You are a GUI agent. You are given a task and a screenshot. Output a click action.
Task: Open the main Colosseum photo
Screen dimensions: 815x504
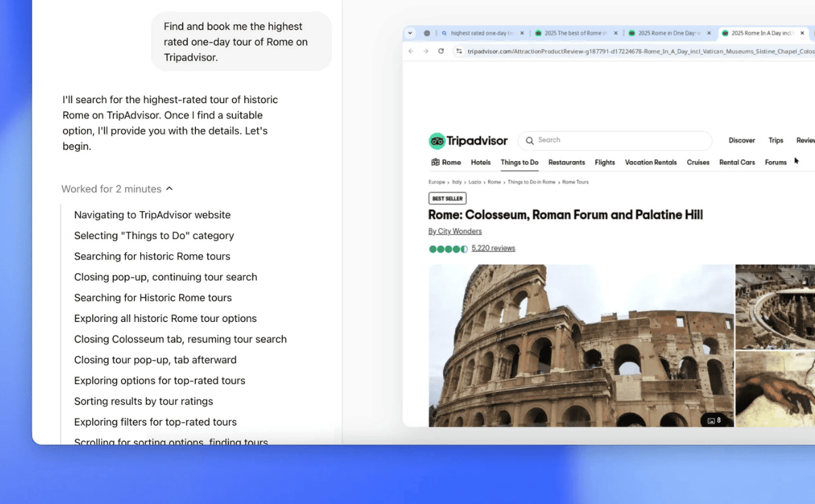581,346
